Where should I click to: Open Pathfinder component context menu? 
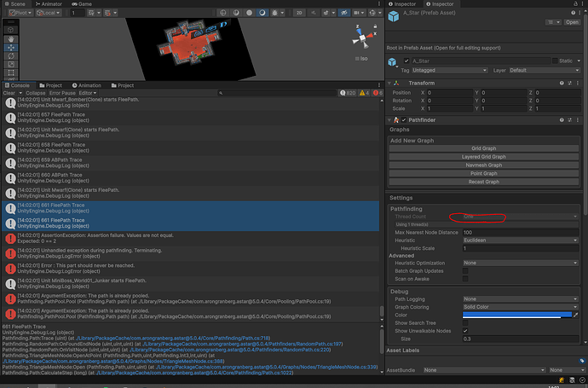pyautogui.click(x=578, y=120)
